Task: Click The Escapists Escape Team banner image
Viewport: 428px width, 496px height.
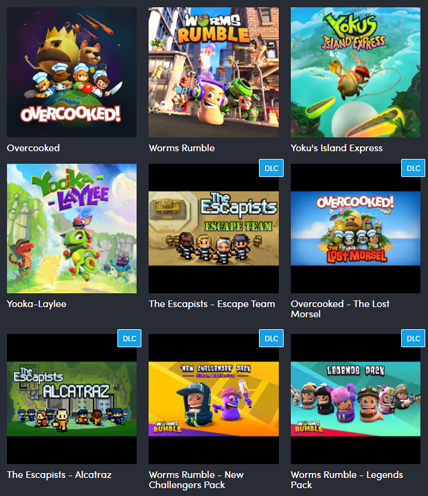Action: pyautogui.click(x=214, y=228)
